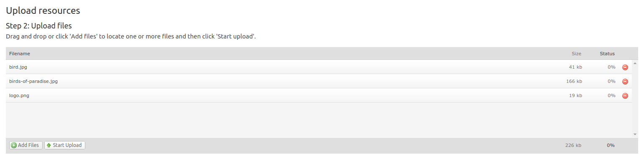This screenshot has width=644, height=162.
Task: Click the Filename column header
Action: [20, 54]
